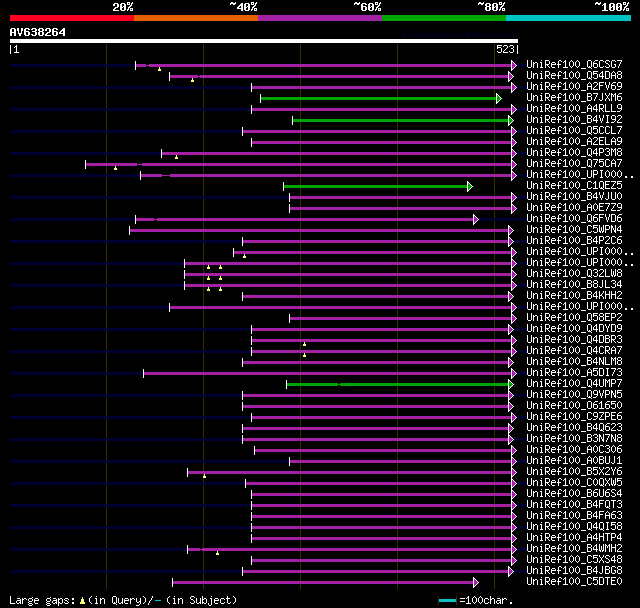Open hit UniRef100_A2ELA9

click(574, 142)
